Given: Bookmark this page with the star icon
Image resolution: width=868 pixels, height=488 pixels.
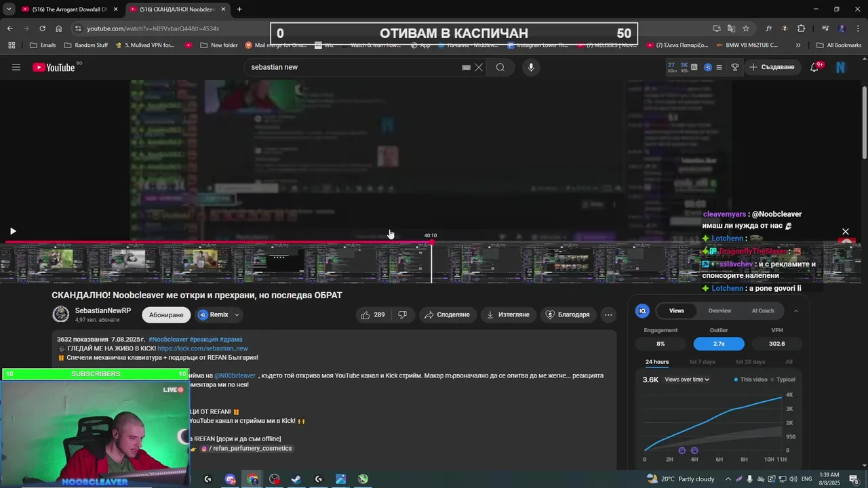Looking at the screenshot, I should [746, 28].
